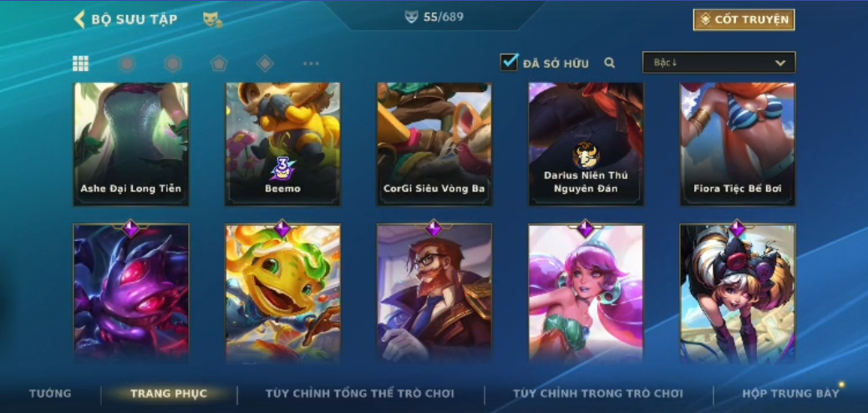Open more filters via the three dots
Screen dimensions: 868x413
pos(311,64)
